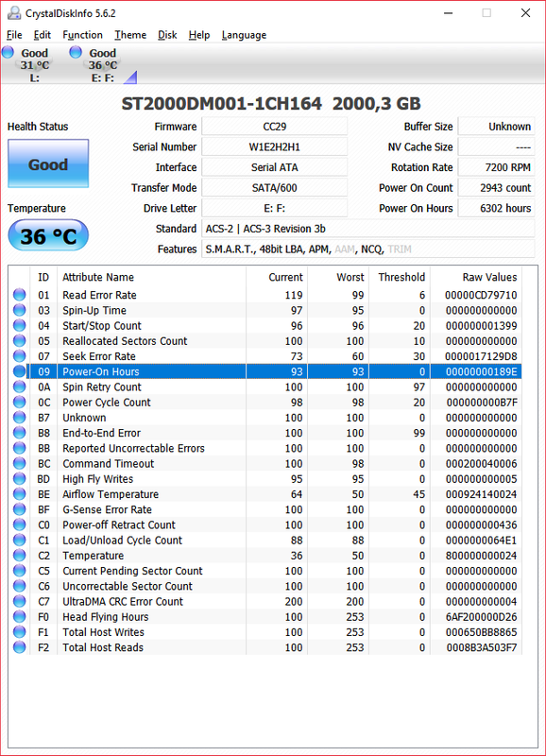
Task: Click the 36 °C temperature indicator
Action: tap(48, 235)
